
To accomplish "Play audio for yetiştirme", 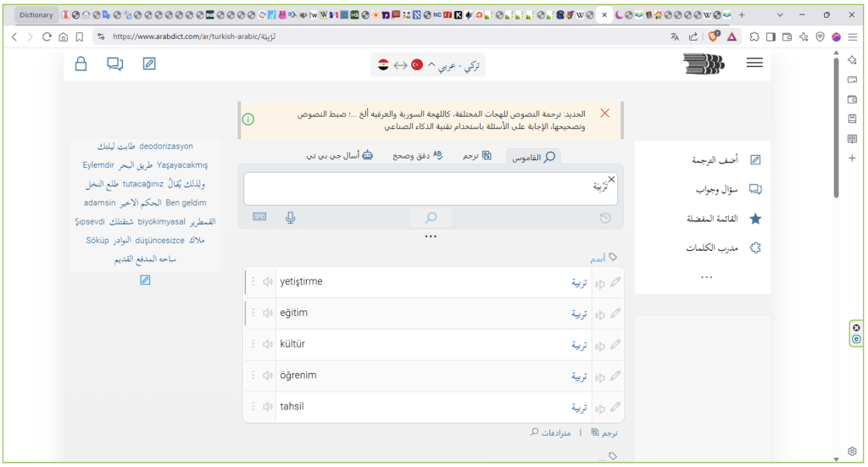I will (268, 282).
